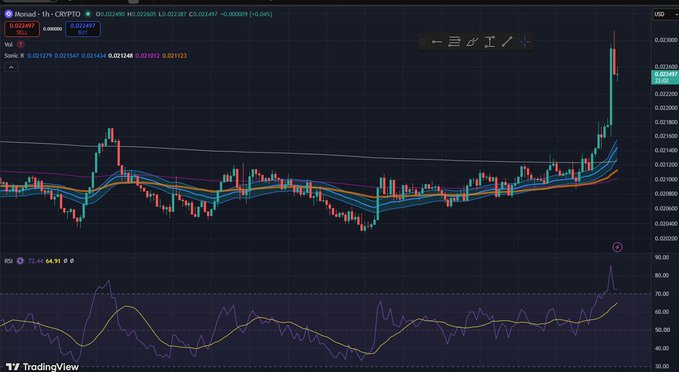679x372 pixels.
Task: Click the Monad coin logo icon
Action: (x=8, y=14)
